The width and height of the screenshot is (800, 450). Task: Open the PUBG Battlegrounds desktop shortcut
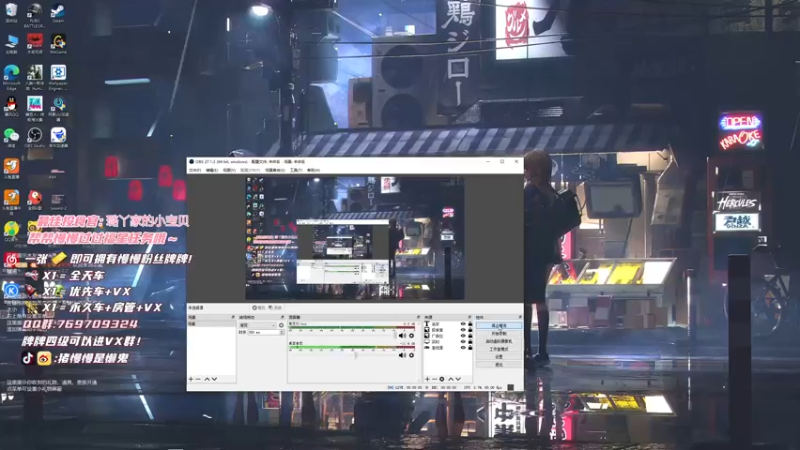(x=34, y=14)
